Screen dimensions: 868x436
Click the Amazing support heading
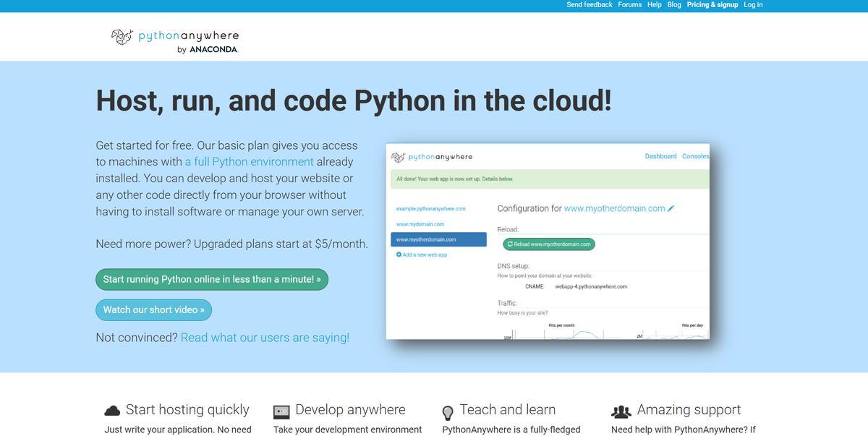pos(689,410)
